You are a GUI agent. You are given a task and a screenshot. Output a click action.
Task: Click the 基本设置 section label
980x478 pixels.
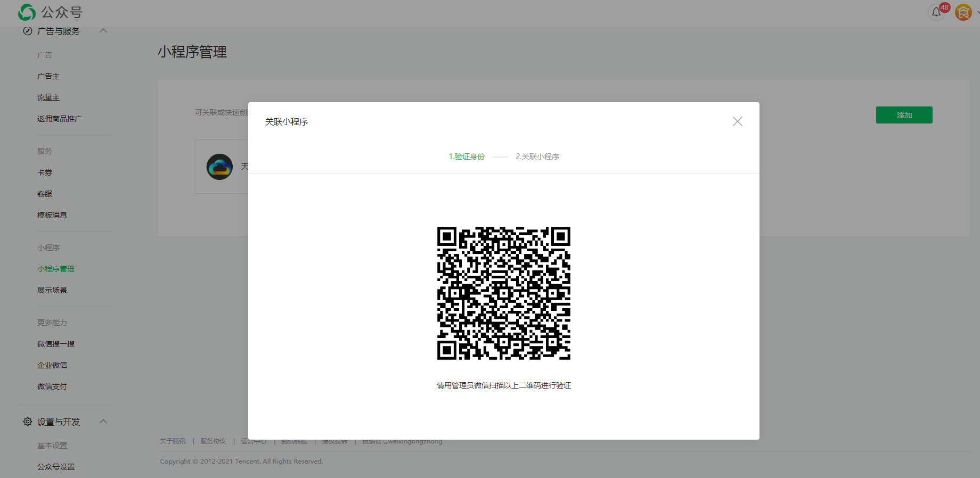(x=52, y=446)
